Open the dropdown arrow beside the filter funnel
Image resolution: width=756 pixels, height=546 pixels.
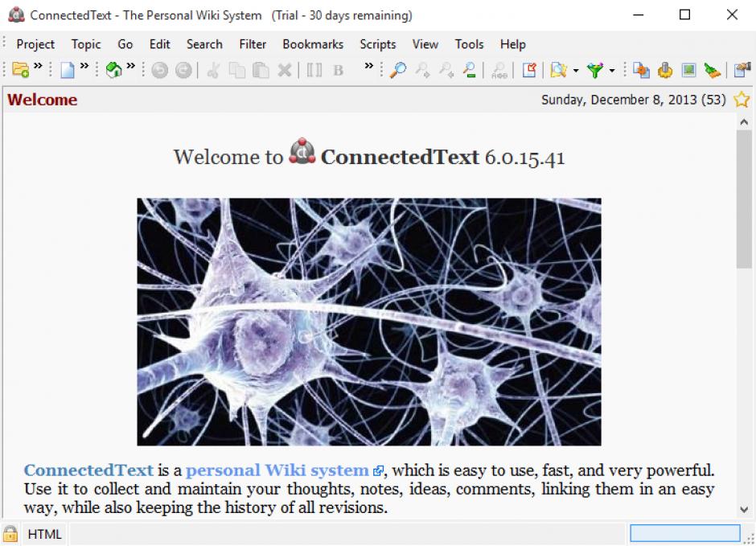pyautogui.click(x=612, y=71)
